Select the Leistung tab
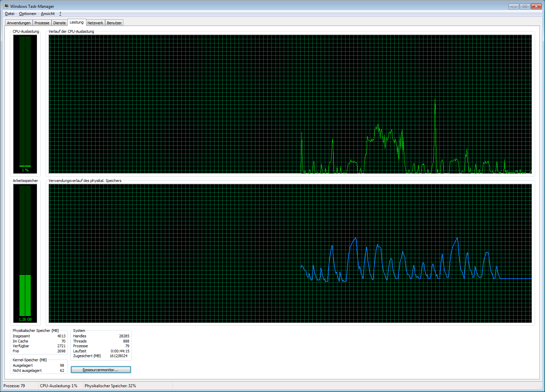 [76, 22]
